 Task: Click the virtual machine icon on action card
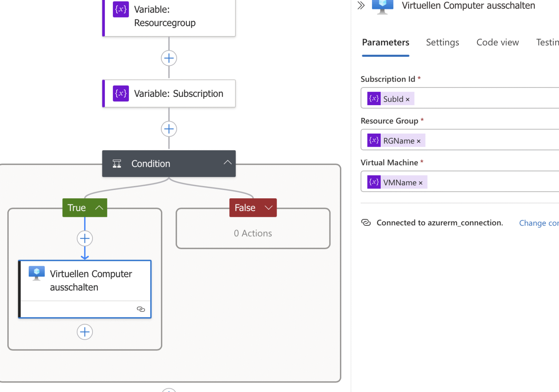point(37,273)
